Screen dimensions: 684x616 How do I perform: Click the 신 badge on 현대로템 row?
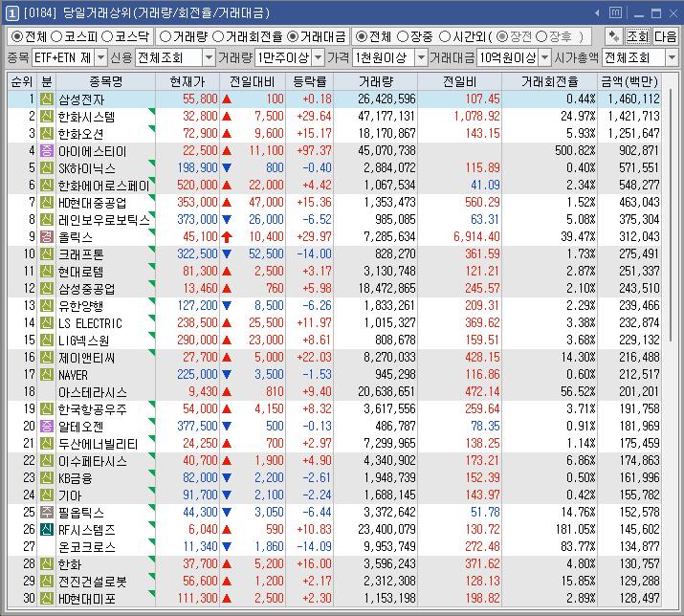pyautogui.click(x=47, y=272)
